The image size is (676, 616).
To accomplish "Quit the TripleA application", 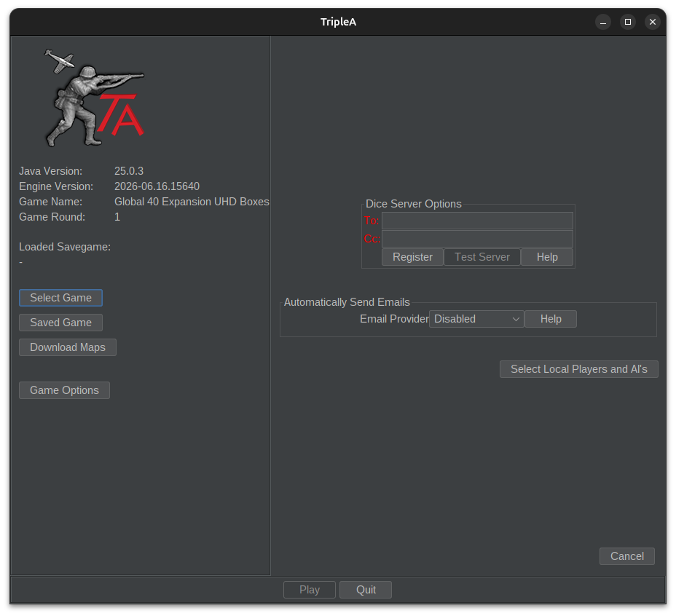I will point(366,590).
